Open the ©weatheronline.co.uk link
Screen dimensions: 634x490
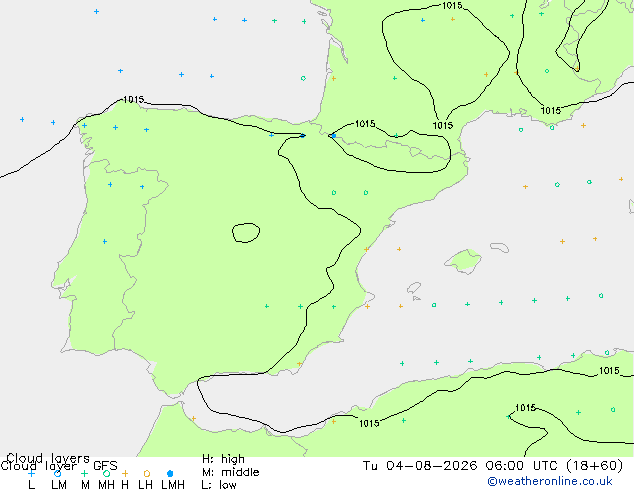click(x=550, y=481)
